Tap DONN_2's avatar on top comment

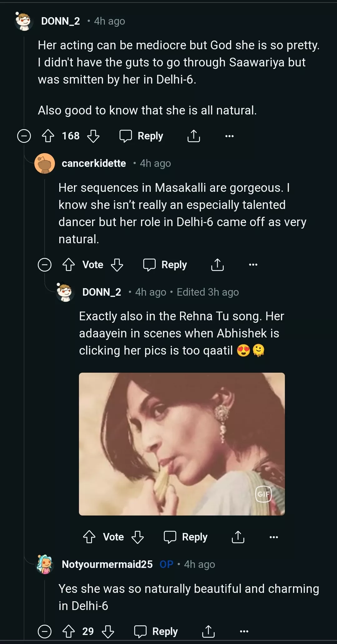click(x=24, y=21)
